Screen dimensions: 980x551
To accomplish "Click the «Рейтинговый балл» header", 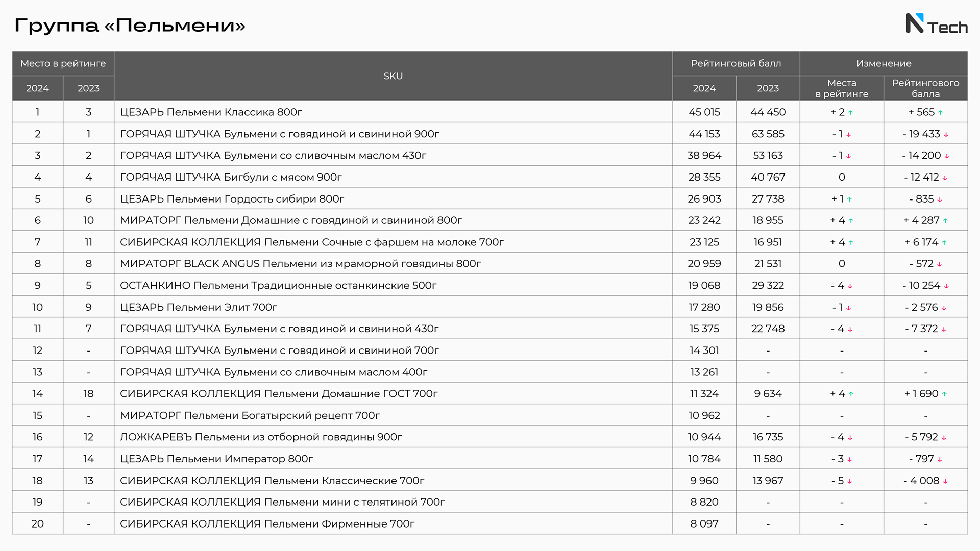I will point(736,63).
